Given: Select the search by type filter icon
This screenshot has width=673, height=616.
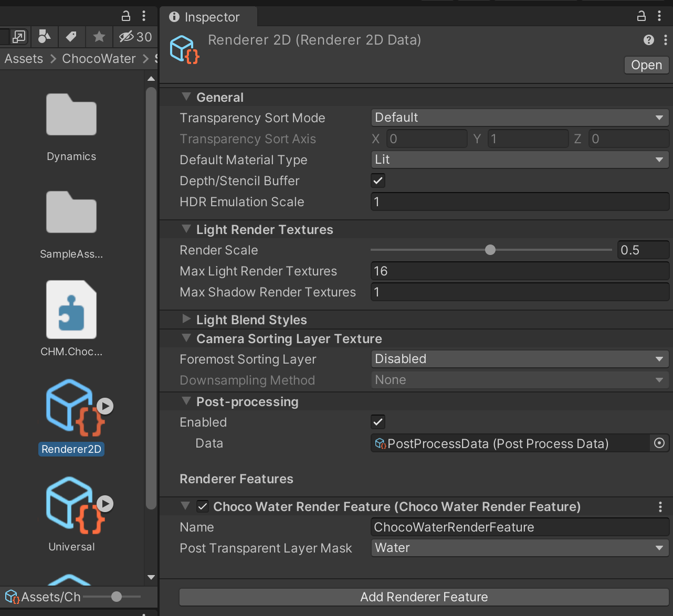Looking at the screenshot, I should pos(44,37).
